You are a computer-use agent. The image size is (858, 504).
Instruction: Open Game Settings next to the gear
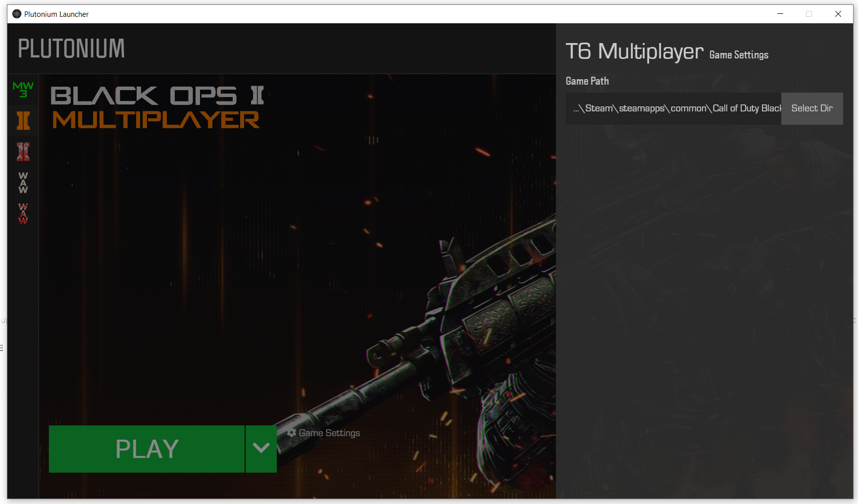tap(323, 433)
